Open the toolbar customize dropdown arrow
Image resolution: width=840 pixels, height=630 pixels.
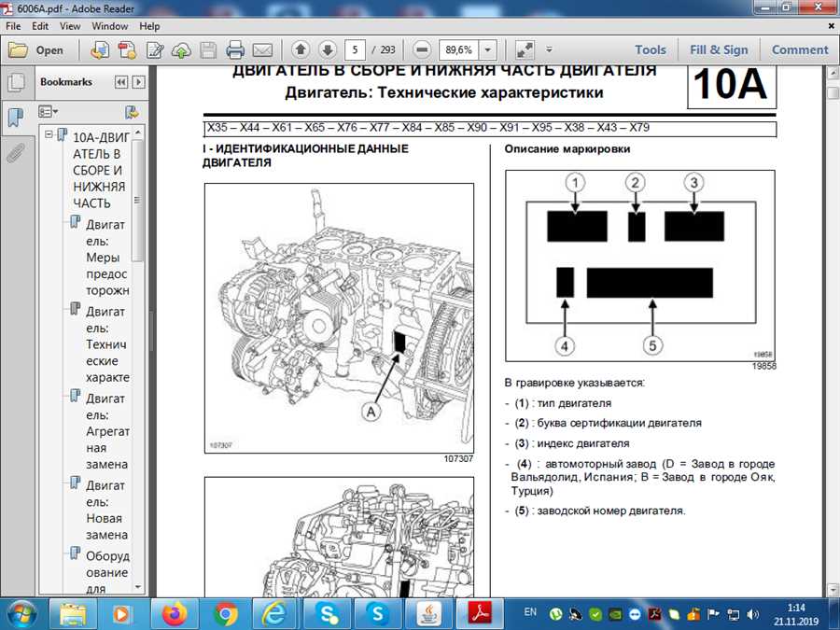[x=549, y=50]
